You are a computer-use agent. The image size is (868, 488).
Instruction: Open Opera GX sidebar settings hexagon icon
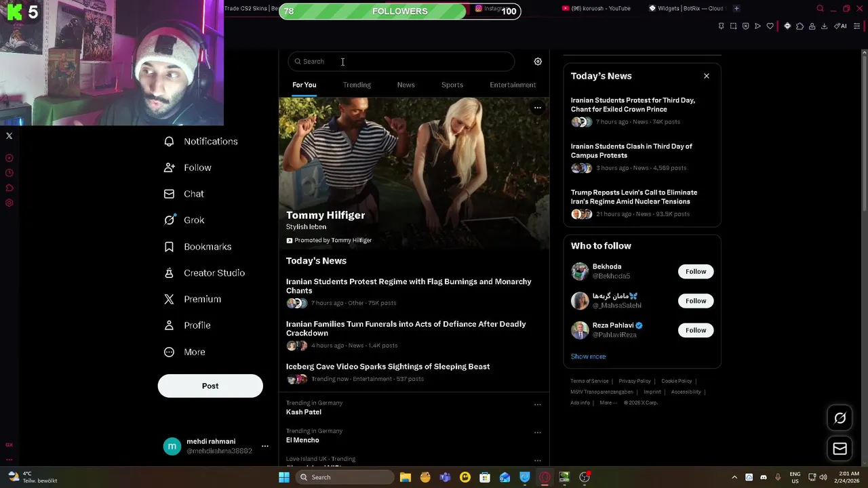[x=9, y=203]
